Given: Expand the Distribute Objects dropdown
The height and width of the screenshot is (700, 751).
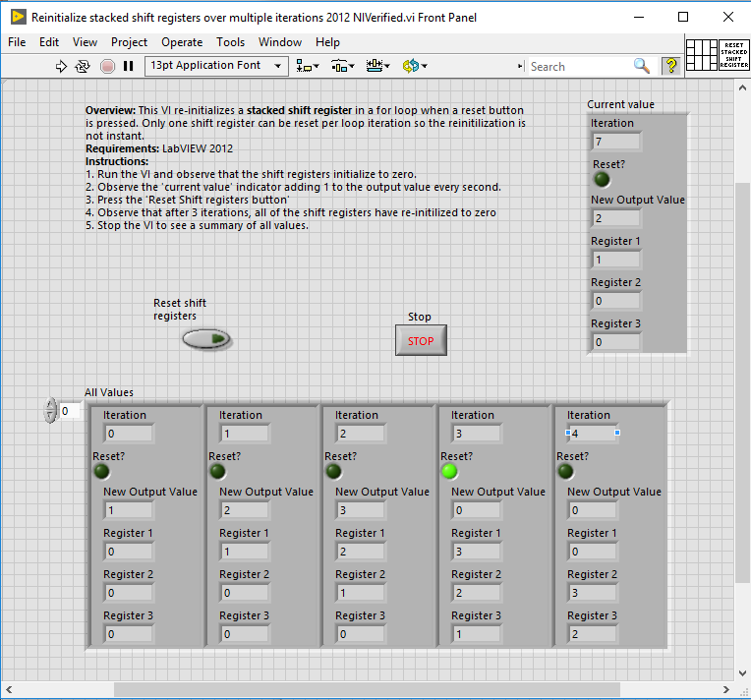Looking at the screenshot, I should (x=343, y=66).
